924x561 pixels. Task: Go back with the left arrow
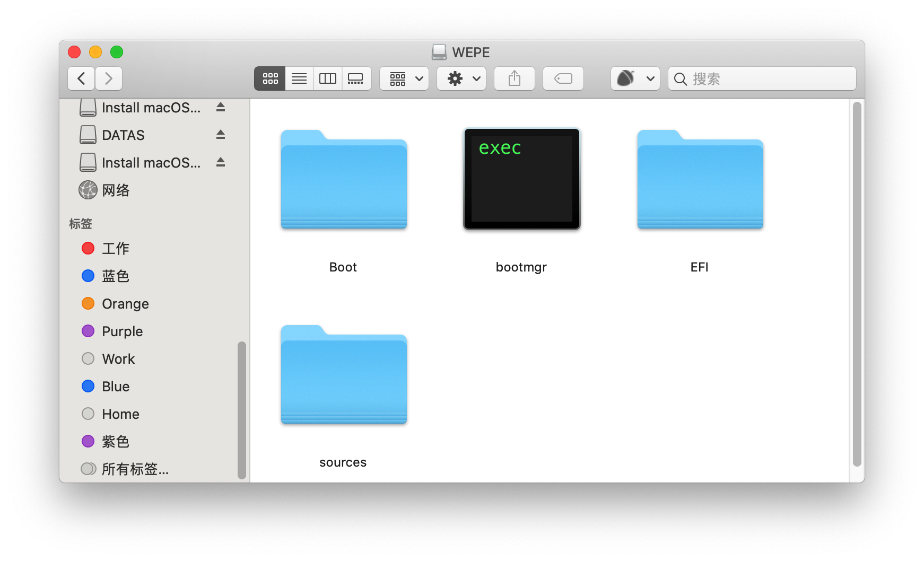click(x=81, y=78)
